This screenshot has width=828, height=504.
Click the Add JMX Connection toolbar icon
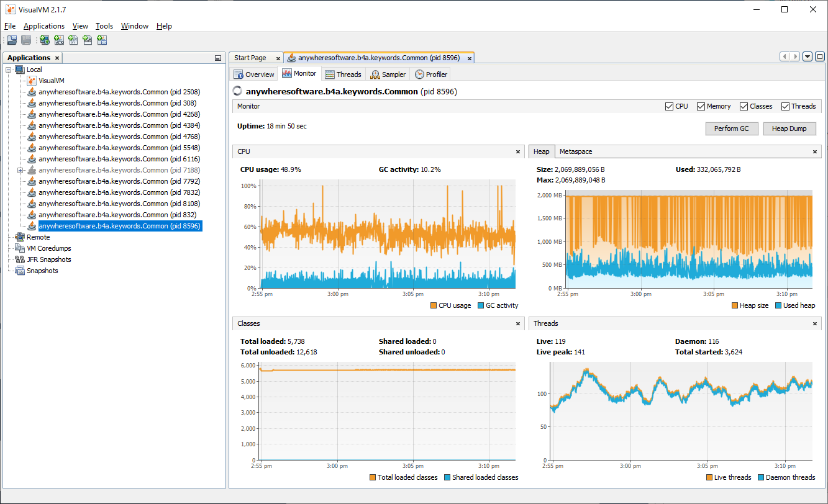(59, 40)
